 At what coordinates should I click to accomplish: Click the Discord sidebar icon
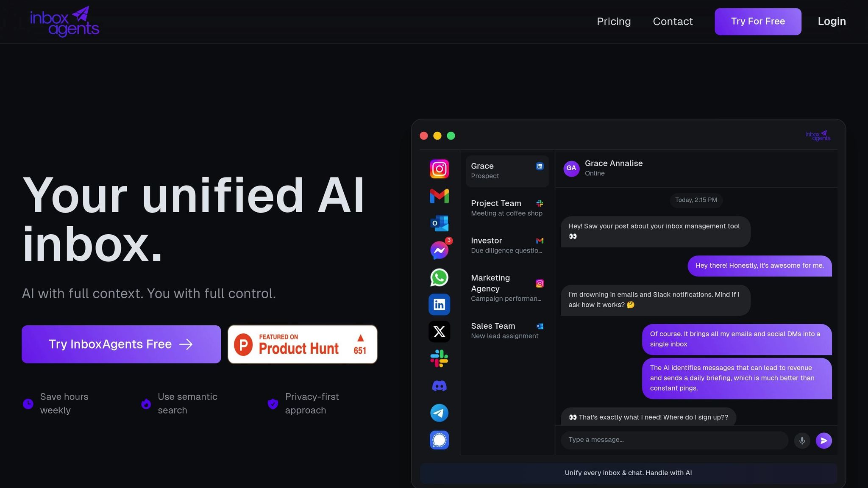439,386
